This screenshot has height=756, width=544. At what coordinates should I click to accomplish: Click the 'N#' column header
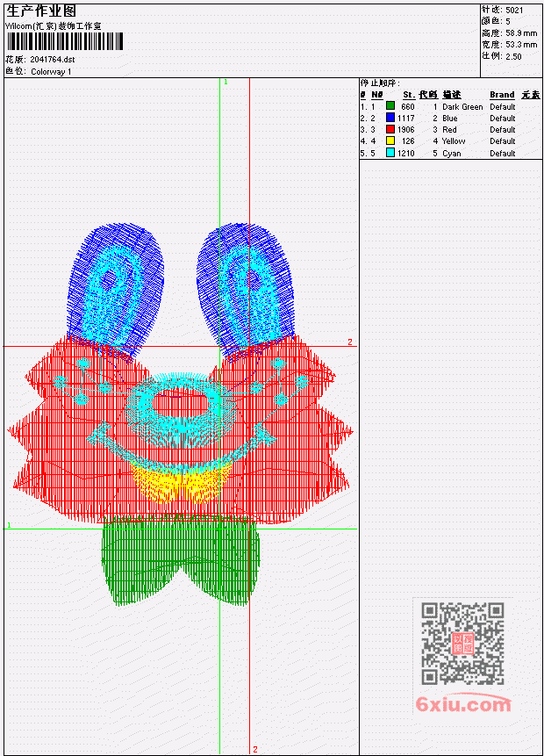click(376, 95)
